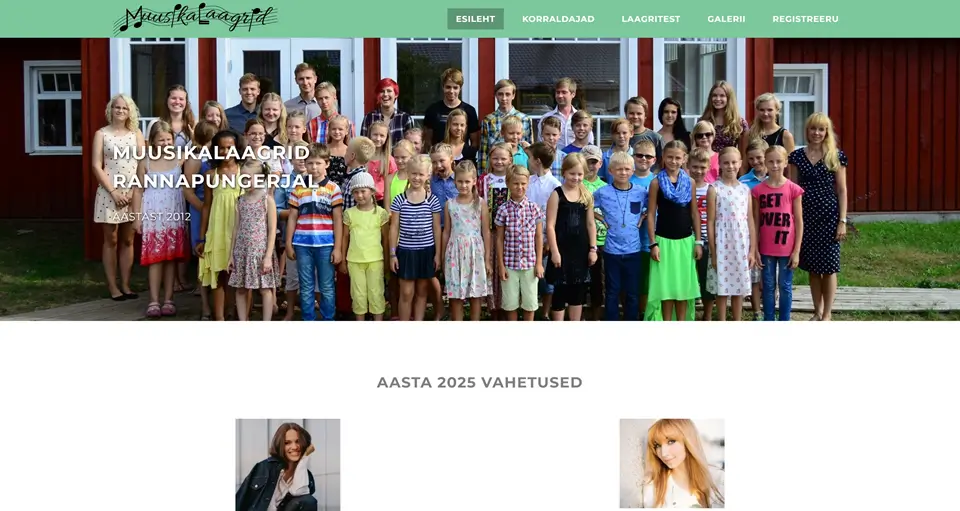Open the Esileht menu item
Image resolution: width=960 pixels, height=511 pixels.
coord(475,19)
